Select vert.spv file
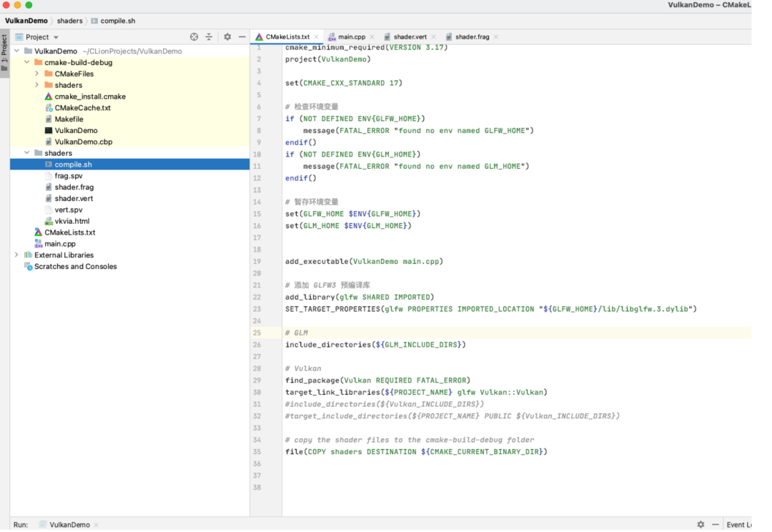The image size is (772, 532). tap(69, 210)
